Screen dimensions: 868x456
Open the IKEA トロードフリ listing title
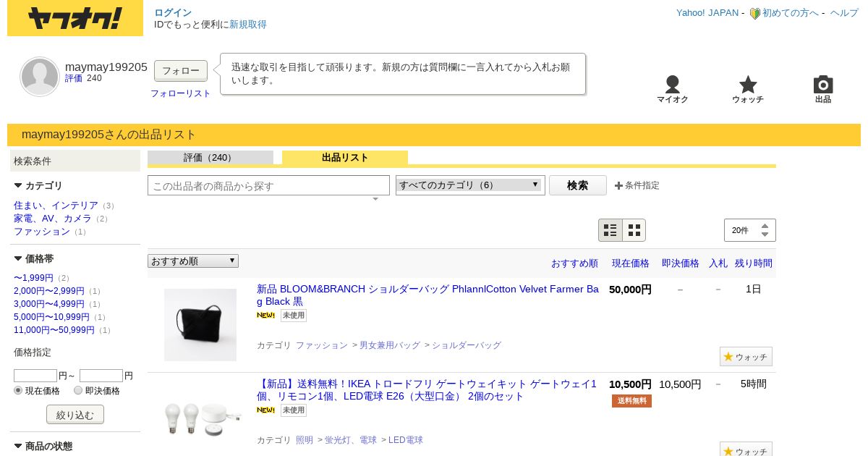[427, 390]
